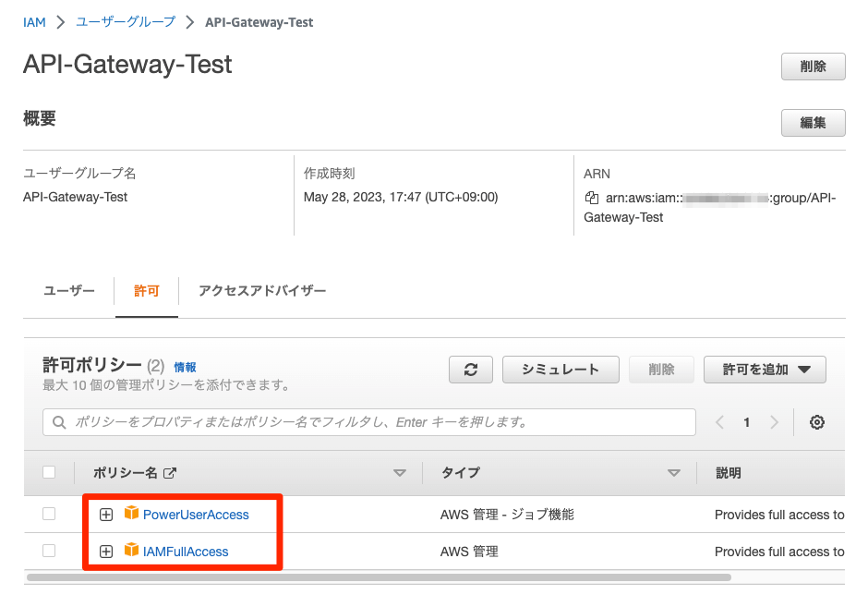Screen dimensions: 868x607
Task: Go to next page using right chevron
Action: 774,422
